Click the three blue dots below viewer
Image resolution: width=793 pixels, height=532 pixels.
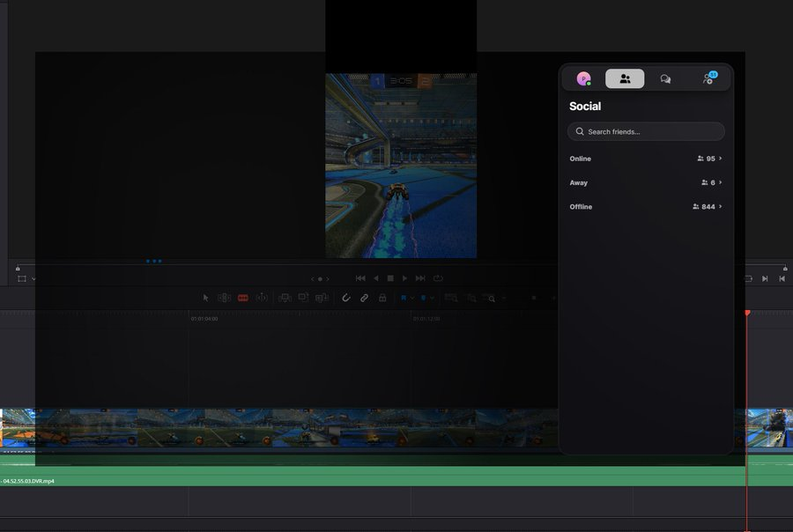[x=153, y=261]
